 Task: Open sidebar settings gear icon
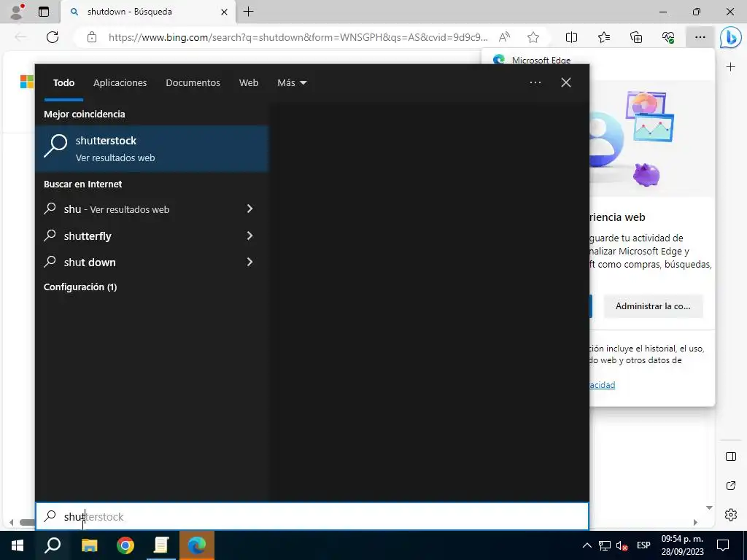click(731, 515)
